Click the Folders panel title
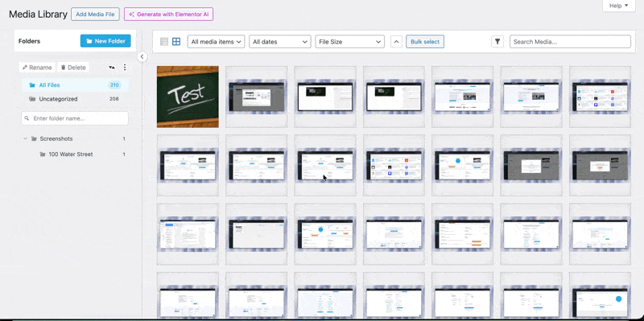The image size is (644, 321). (29, 41)
